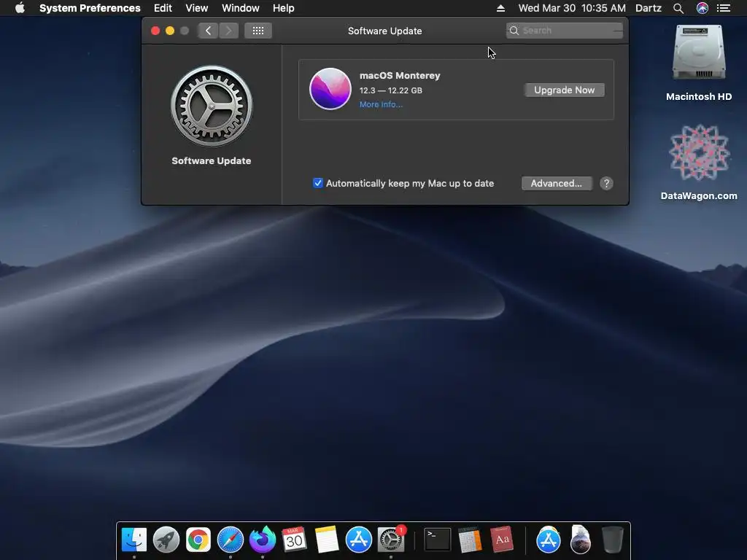The width and height of the screenshot is (747, 560).
Task: Open the Window menu
Action: (241, 8)
